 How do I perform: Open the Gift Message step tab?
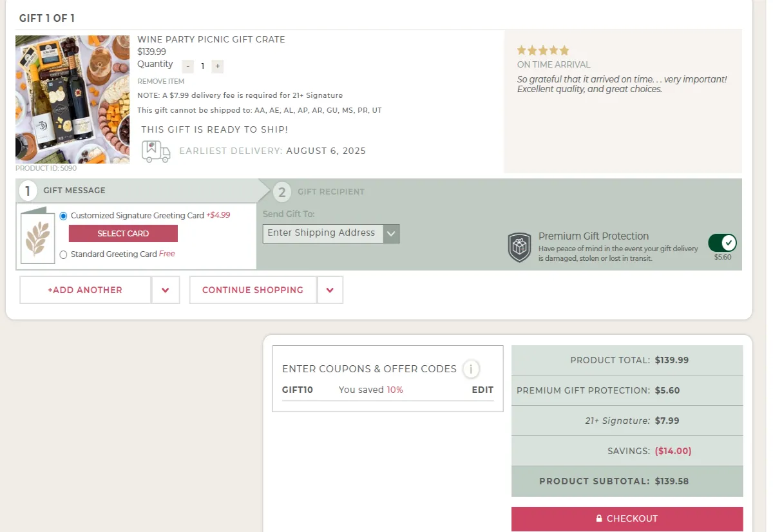[74, 191]
